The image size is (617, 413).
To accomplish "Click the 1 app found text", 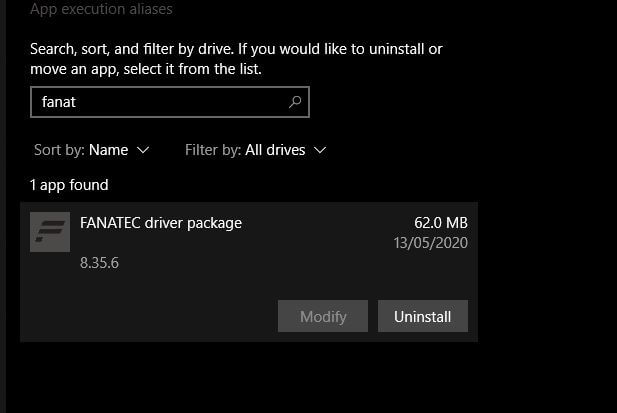I will 69,185.
